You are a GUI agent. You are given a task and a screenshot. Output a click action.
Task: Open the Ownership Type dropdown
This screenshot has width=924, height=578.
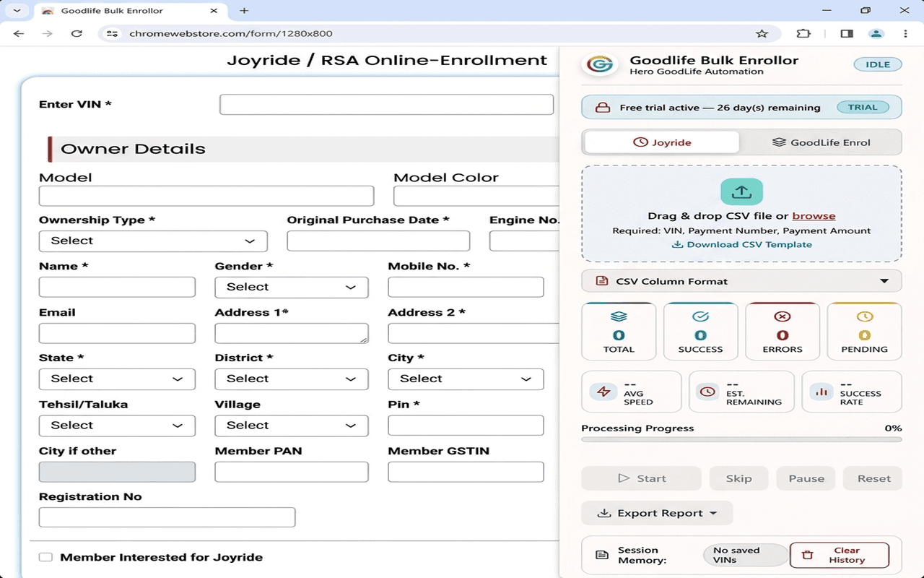(153, 241)
